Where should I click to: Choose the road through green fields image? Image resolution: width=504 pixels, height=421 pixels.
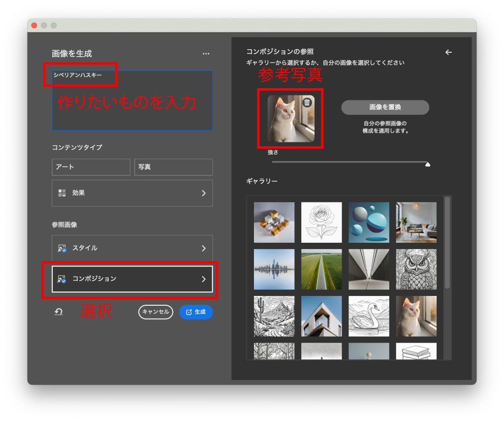(x=321, y=269)
